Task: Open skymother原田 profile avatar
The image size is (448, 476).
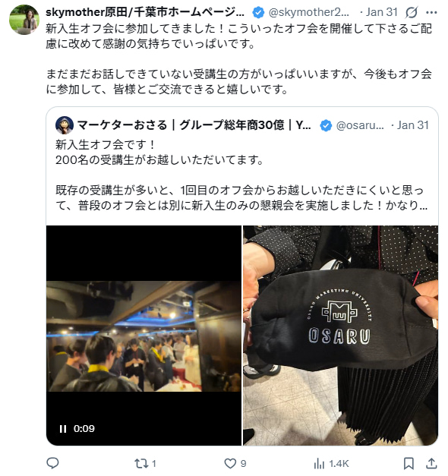Action: coord(24,20)
